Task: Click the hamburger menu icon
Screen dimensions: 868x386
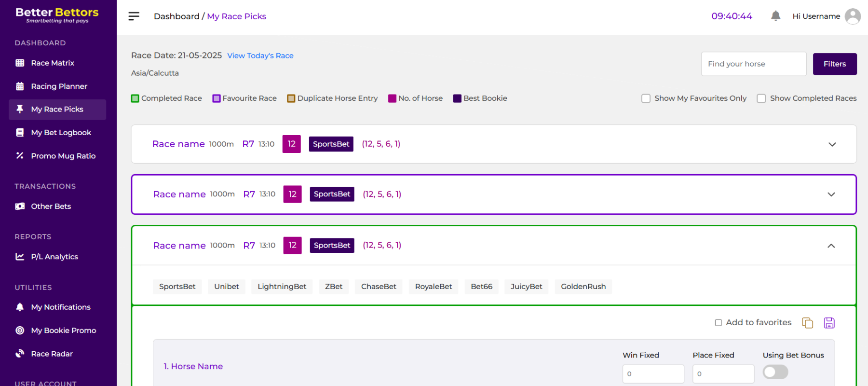Action: click(134, 16)
